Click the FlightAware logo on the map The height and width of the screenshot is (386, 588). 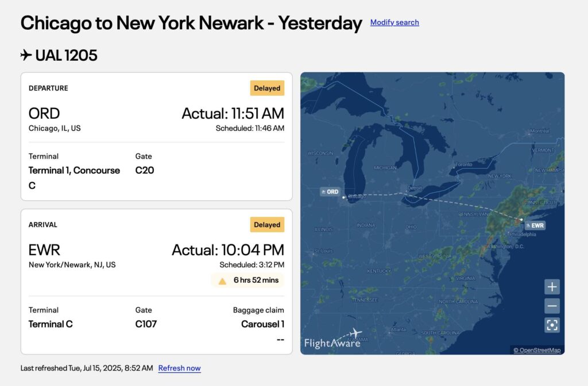[x=333, y=339]
